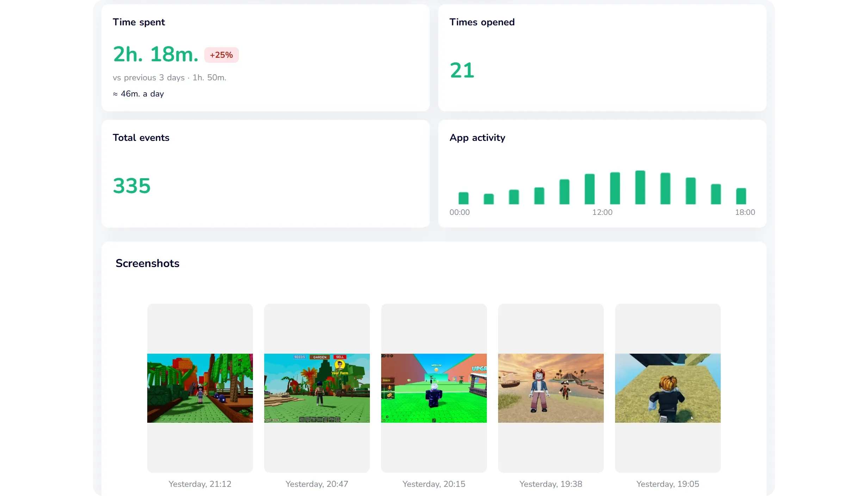This screenshot has width=868, height=496.
Task: Click the last bar above 18:00 in chart
Action: pyautogui.click(x=741, y=196)
